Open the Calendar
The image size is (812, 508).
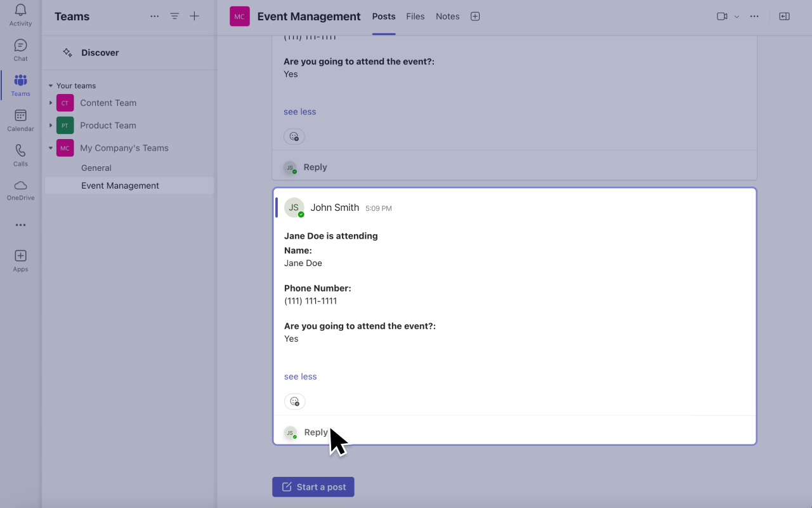click(x=20, y=118)
